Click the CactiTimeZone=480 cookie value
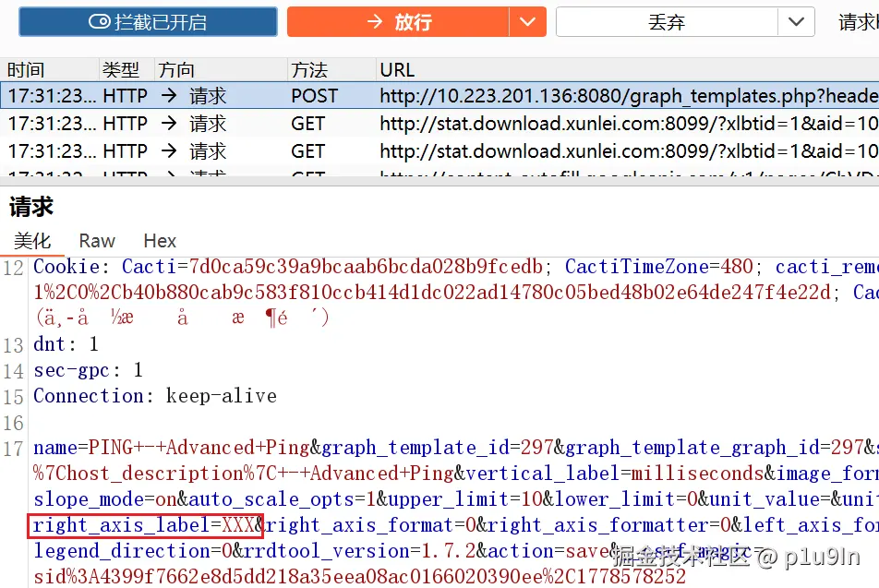879x588 pixels. tap(658, 267)
